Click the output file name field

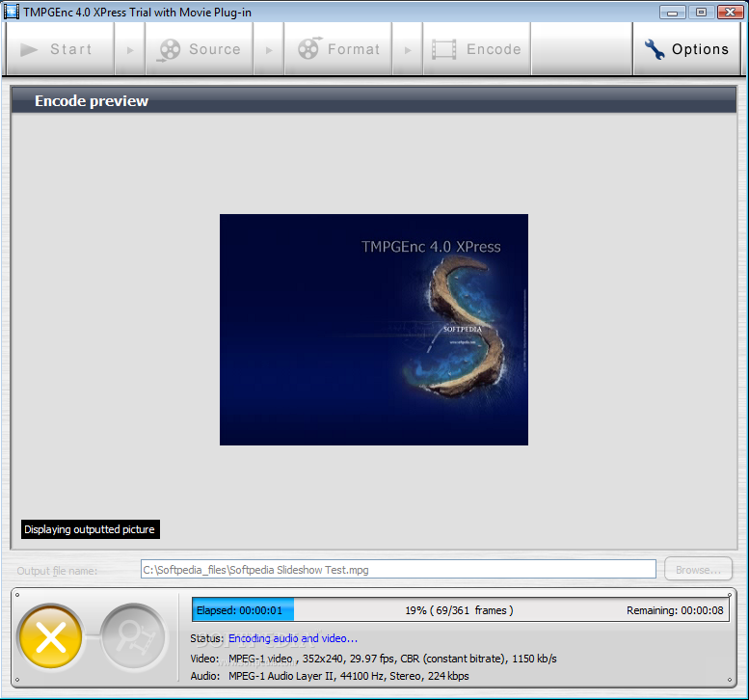coord(398,569)
